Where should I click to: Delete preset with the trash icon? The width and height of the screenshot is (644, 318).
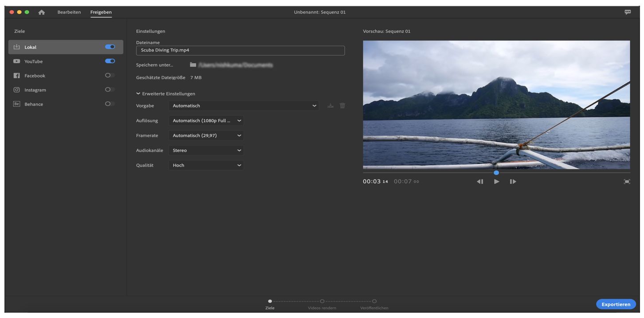342,106
